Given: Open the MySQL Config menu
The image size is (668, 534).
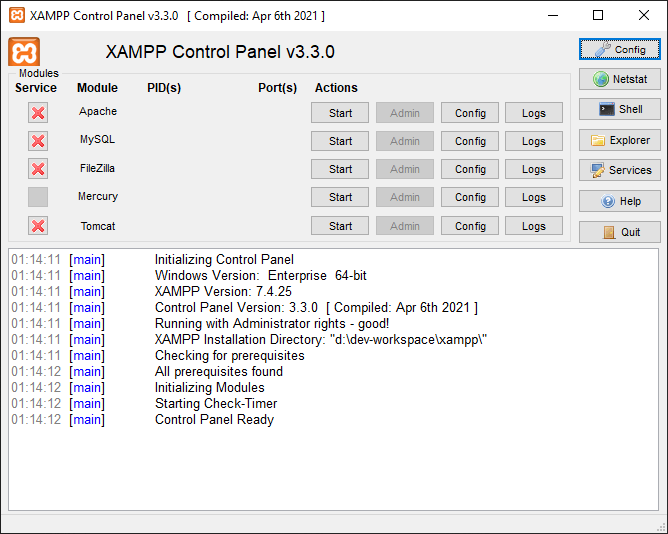Looking at the screenshot, I should (470, 141).
